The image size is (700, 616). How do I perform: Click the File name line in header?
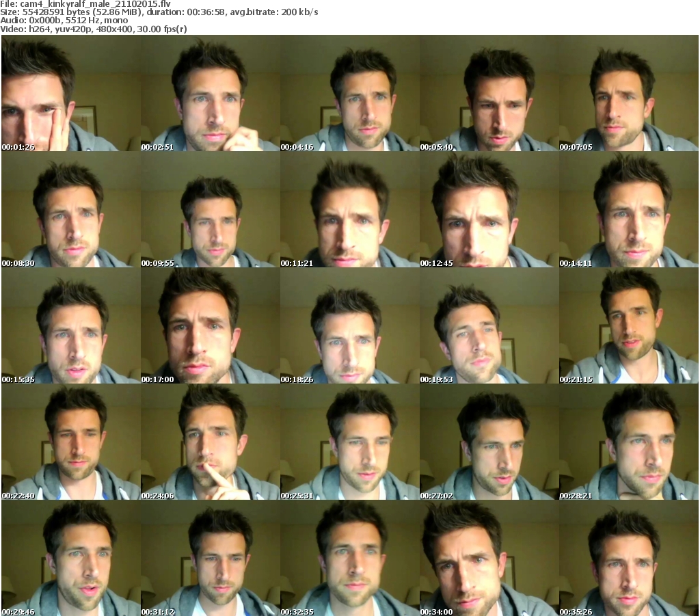(85, 3)
